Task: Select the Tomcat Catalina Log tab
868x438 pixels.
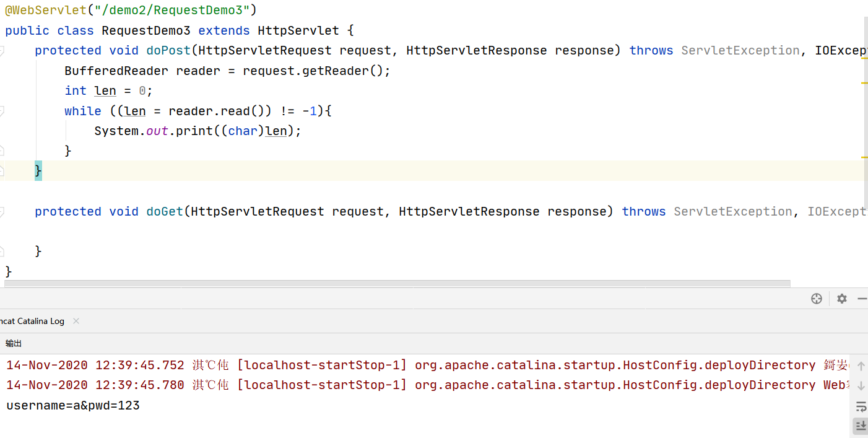Action: (x=32, y=321)
